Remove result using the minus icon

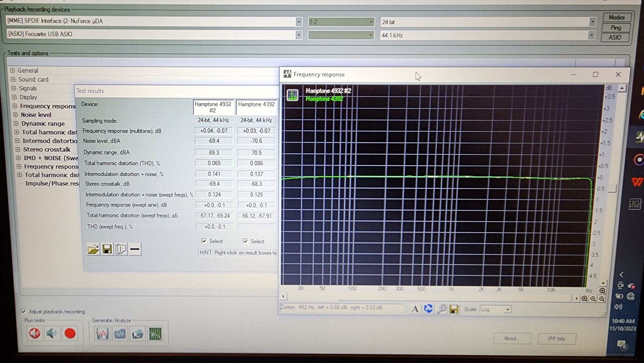(x=135, y=249)
